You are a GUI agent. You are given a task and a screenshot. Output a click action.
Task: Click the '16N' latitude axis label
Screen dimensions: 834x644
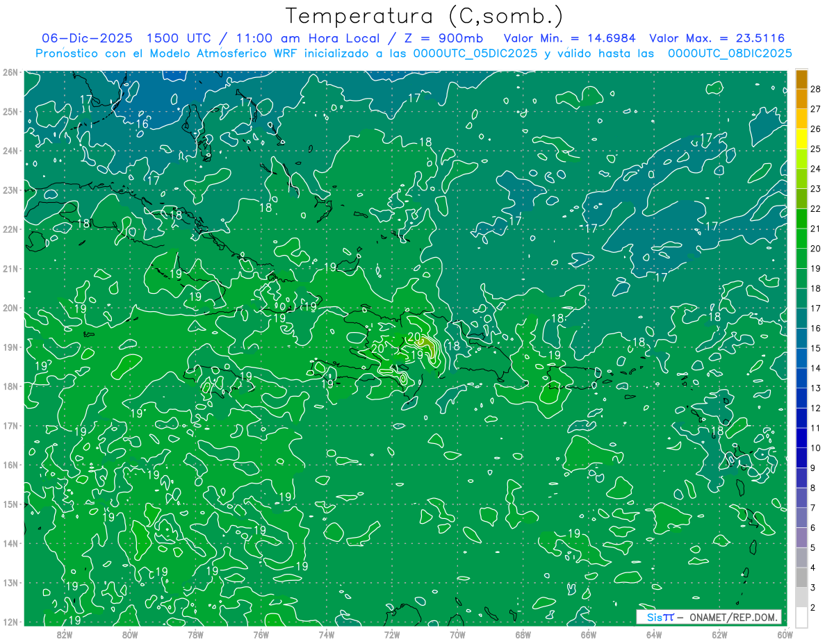10,465
